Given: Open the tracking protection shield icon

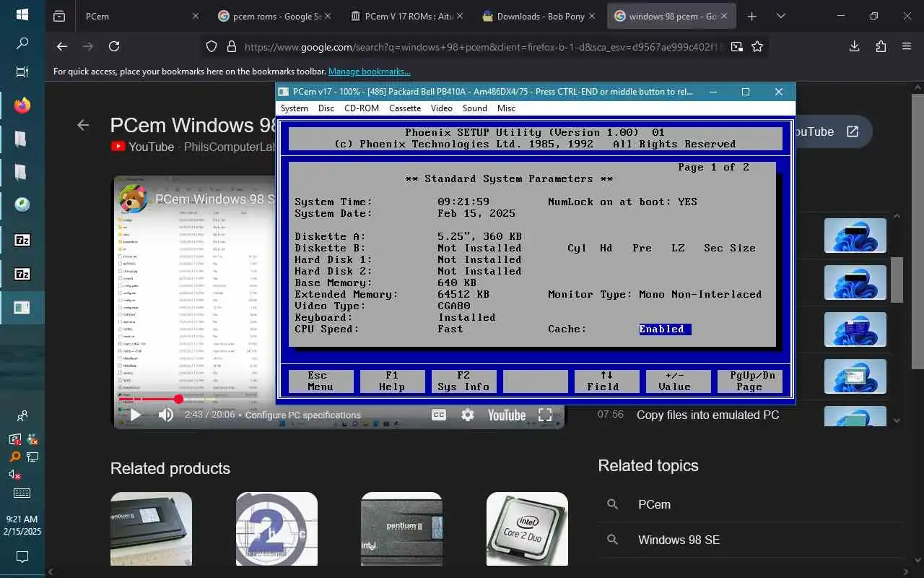Looking at the screenshot, I should [212, 46].
